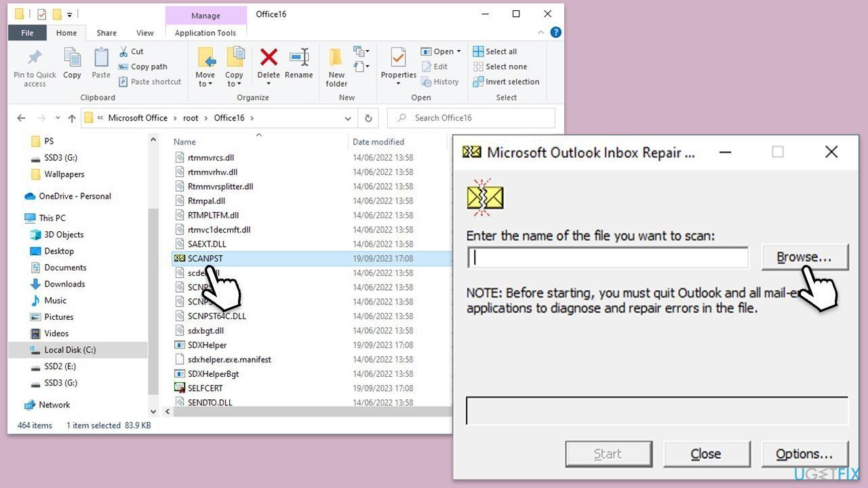The width and height of the screenshot is (868, 488).
Task: Click Options button in Inbox Repair dialog
Action: (804, 454)
